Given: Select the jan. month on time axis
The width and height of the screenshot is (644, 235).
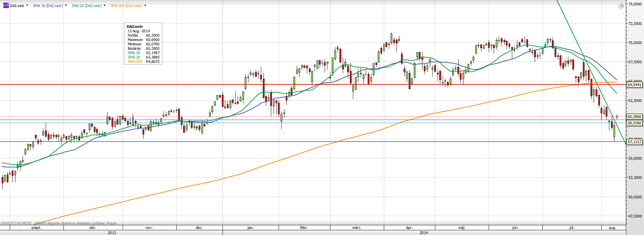Looking at the screenshot, I should [250, 228].
